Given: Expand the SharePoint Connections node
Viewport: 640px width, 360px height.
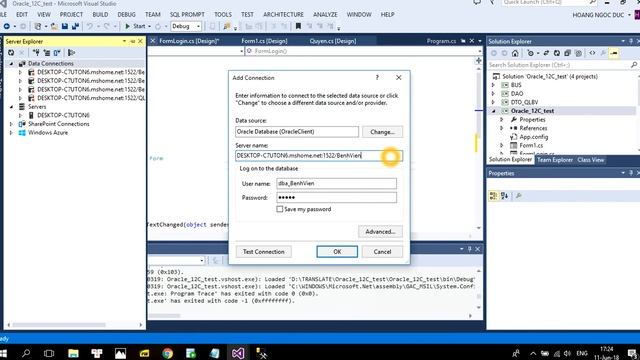Looking at the screenshot, I should pyautogui.click(x=11, y=124).
